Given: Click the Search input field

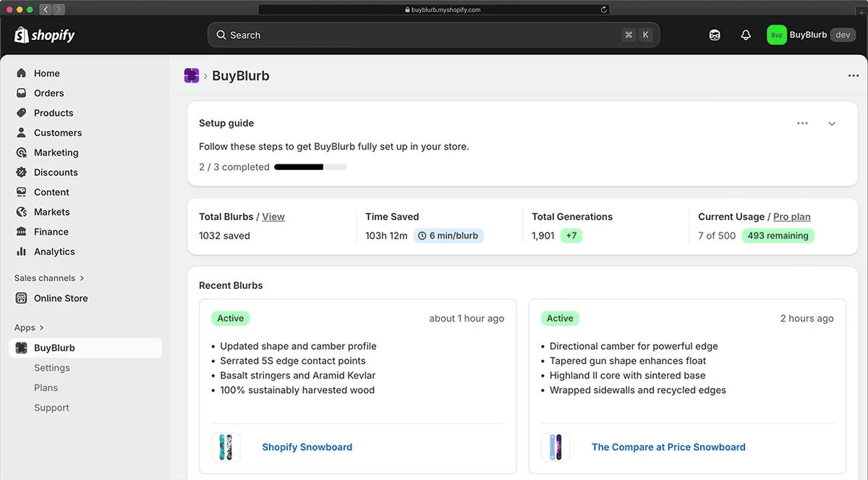Looking at the screenshot, I should click(x=420, y=35).
